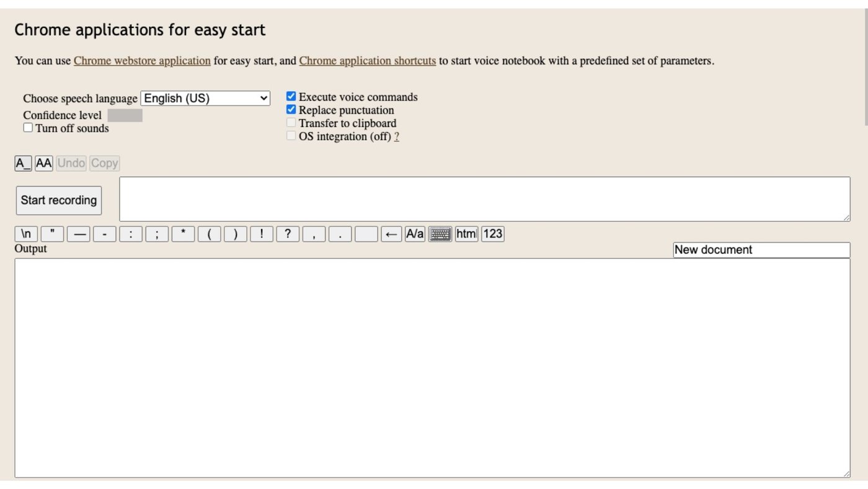Screen dimensions: 868x489
Task: Enable Transfer to clipboard
Action: point(291,122)
